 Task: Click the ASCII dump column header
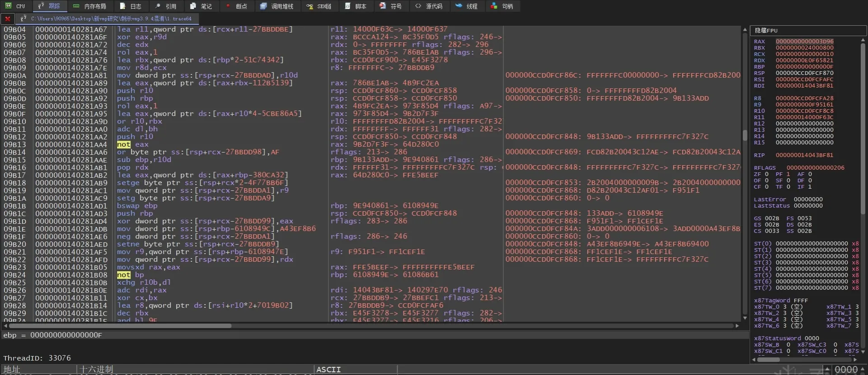click(356, 370)
